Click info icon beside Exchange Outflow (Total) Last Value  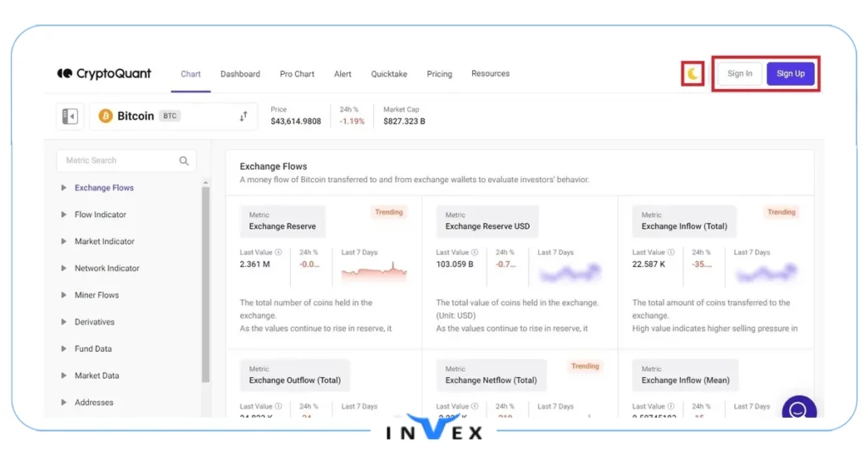click(278, 406)
